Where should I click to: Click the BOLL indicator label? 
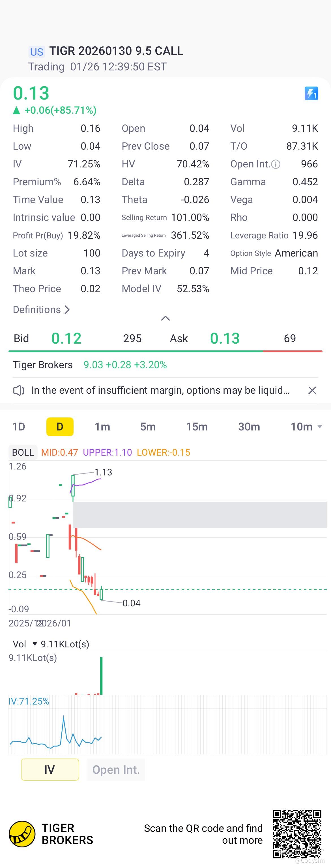[x=23, y=452]
